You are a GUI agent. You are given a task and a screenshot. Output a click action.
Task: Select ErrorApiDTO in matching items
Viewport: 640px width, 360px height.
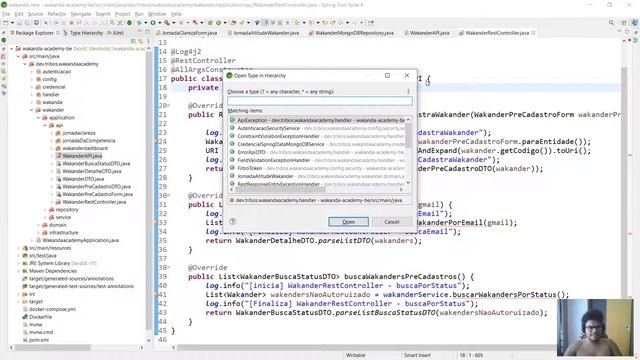(x=317, y=152)
